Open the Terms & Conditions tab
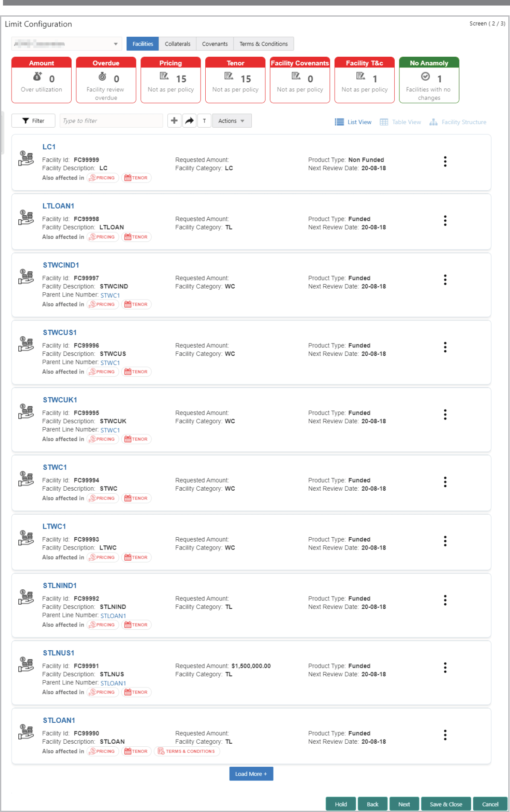Screen dimensions: 510x812 coord(264,44)
